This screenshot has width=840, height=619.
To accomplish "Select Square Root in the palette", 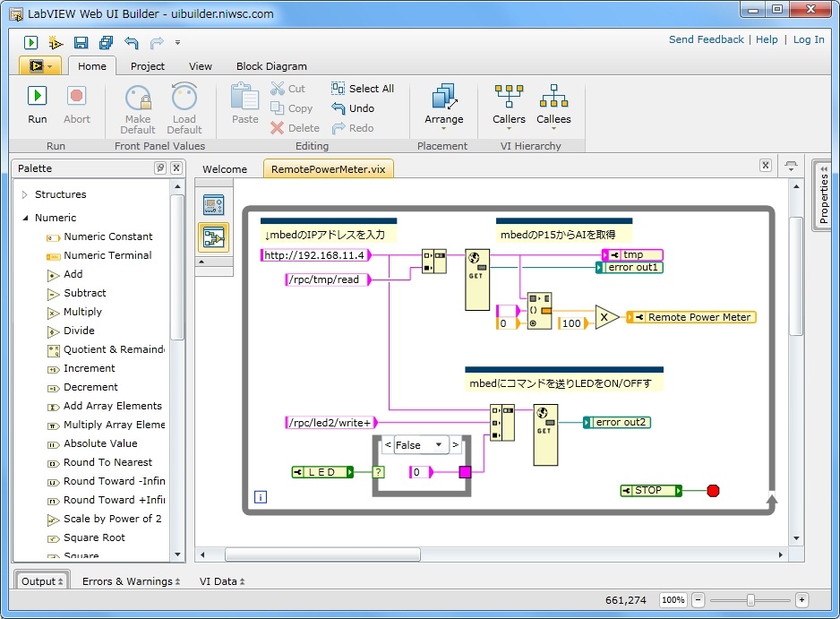I will click(x=86, y=537).
